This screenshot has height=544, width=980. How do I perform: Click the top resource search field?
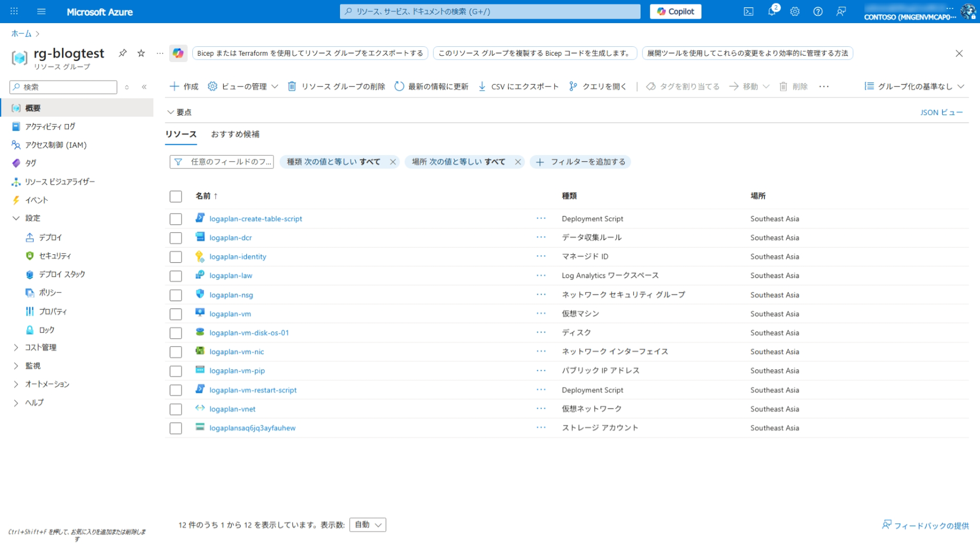point(489,11)
